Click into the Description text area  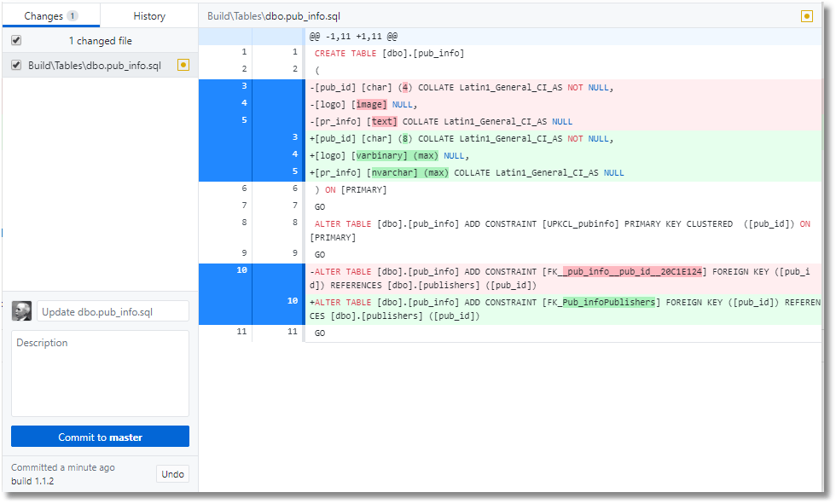(x=101, y=374)
